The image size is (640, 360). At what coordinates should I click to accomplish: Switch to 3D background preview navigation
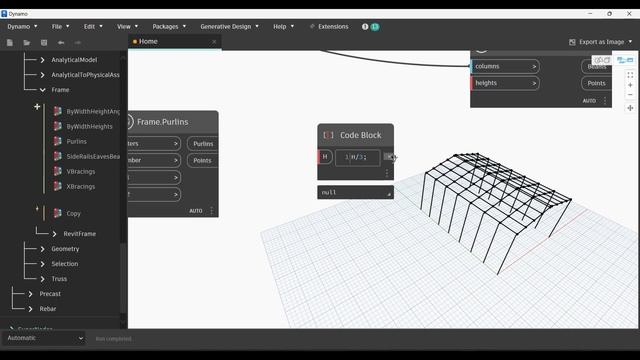pyautogui.click(x=602, y=60)
